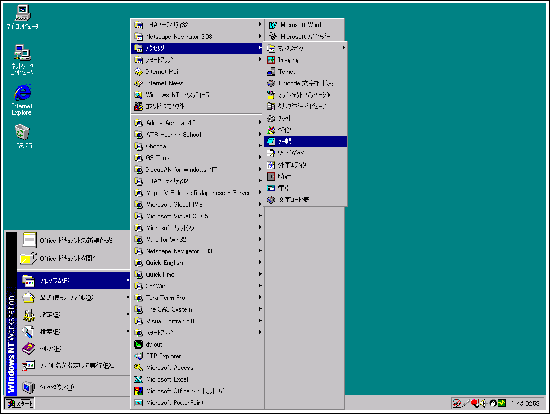Expand the first Accessories subfolder arrow
This screenshot has height=414, width=550.
[344, 48]
